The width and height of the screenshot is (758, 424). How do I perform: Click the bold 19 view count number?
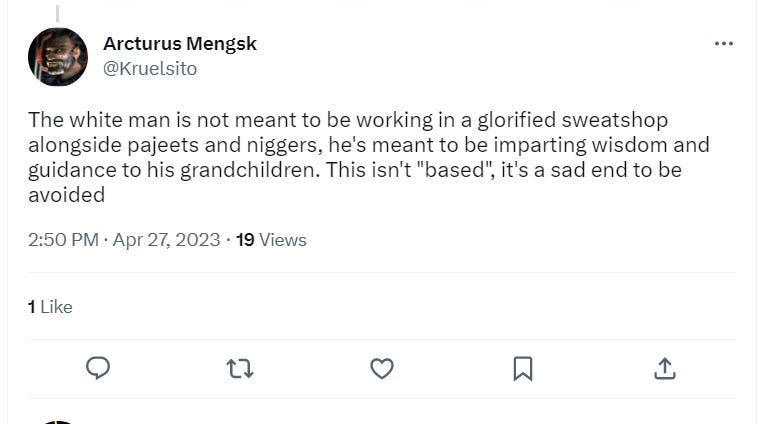click(245, 240)
